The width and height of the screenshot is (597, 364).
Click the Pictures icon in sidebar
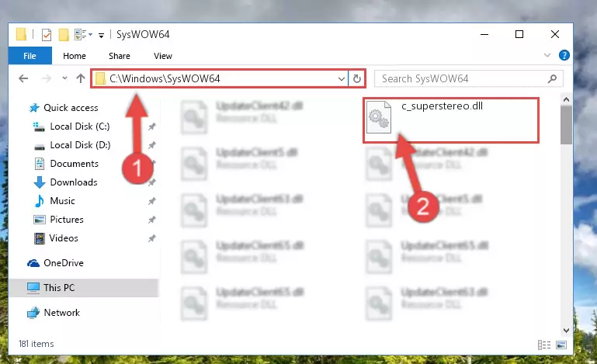click(x=40, y=220)
